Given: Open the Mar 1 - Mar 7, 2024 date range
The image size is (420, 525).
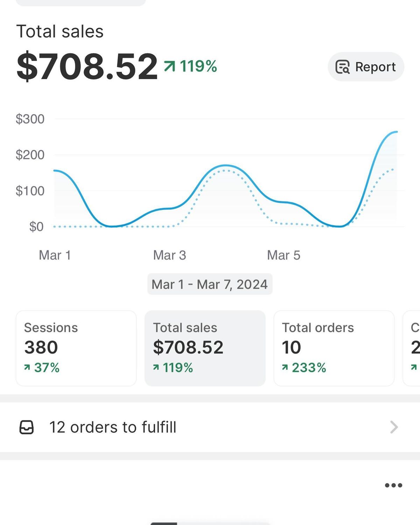Looking at the screenshot, I should pyautogui.click(x=209, y=284).
